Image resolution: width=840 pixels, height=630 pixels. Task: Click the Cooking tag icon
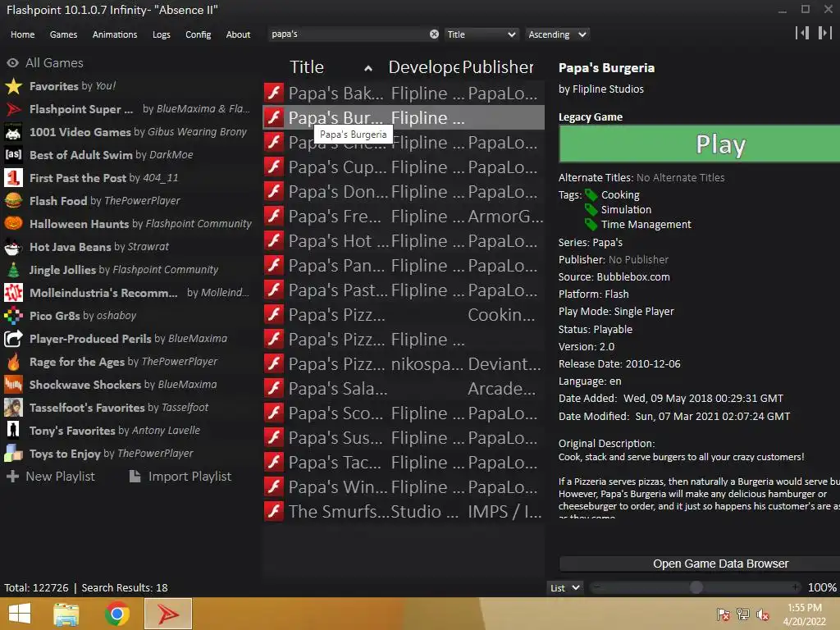591,195
